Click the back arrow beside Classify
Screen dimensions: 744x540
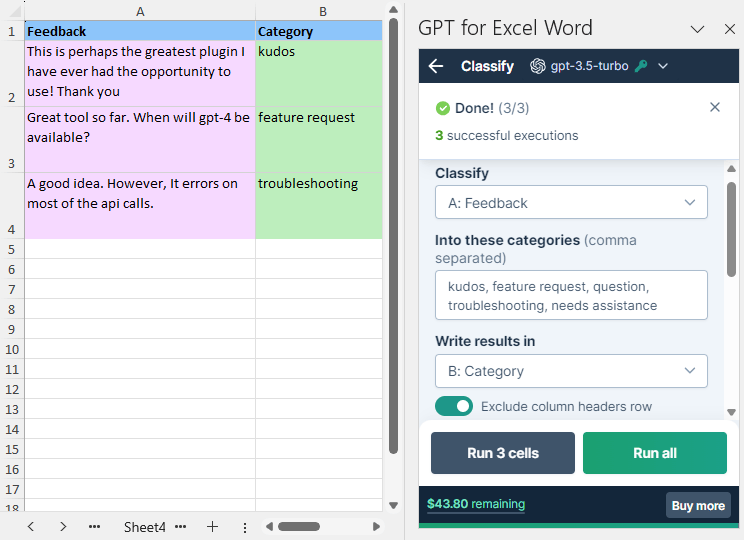pyautogui.click(x=436, y=66)
